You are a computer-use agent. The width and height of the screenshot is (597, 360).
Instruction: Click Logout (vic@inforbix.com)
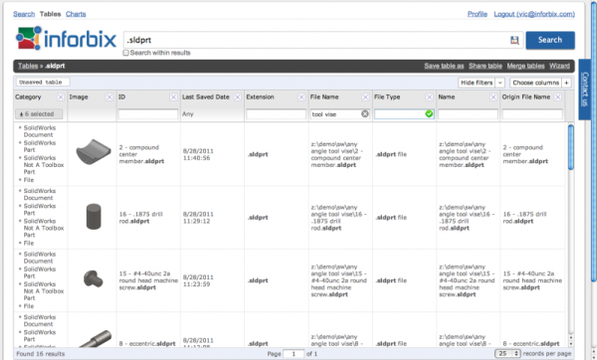[x=534, y=14]
